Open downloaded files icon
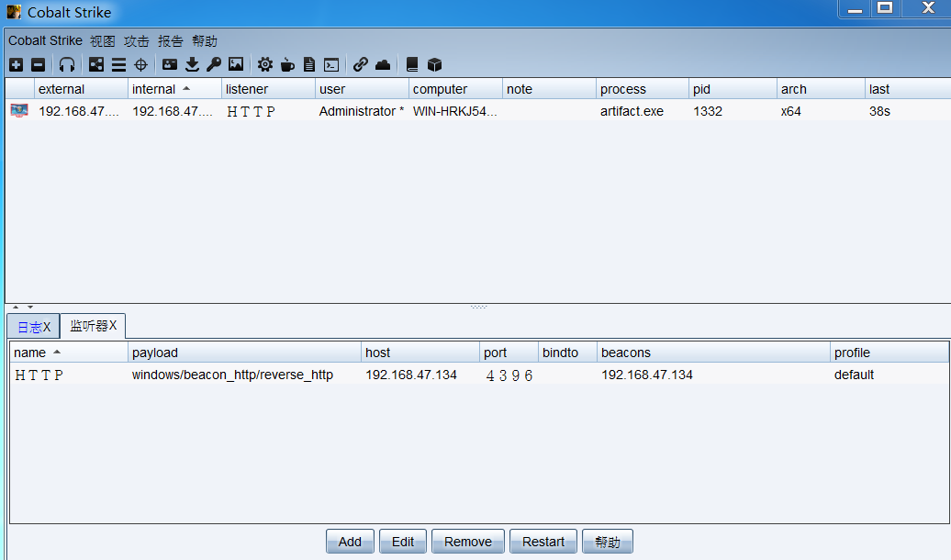951x560 pixels. pos(192,64)
